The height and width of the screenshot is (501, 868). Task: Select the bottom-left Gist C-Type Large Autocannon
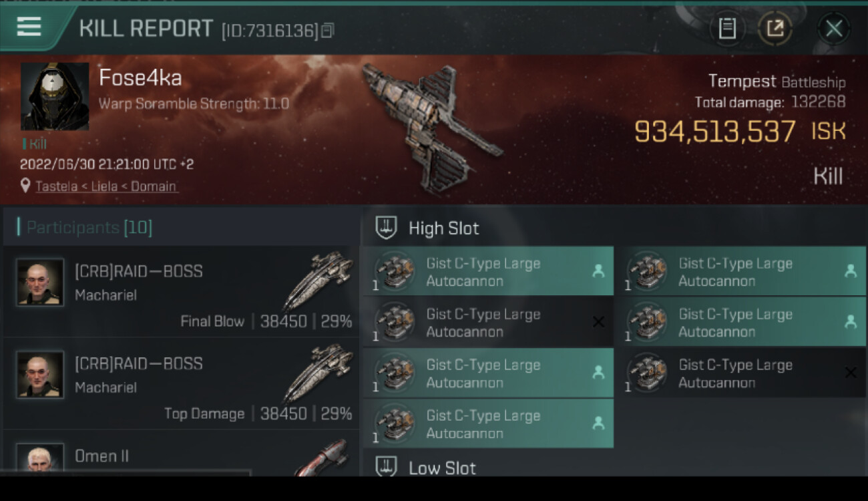(x=488, y=424)
